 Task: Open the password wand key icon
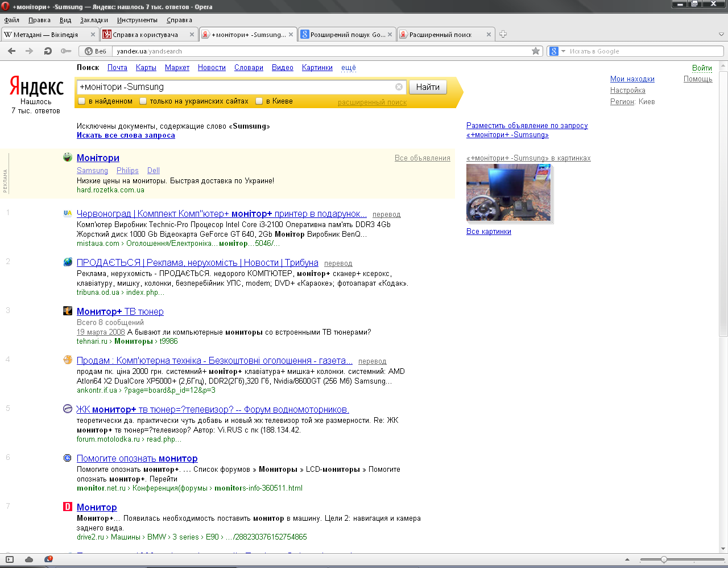(x=66, y=51)
